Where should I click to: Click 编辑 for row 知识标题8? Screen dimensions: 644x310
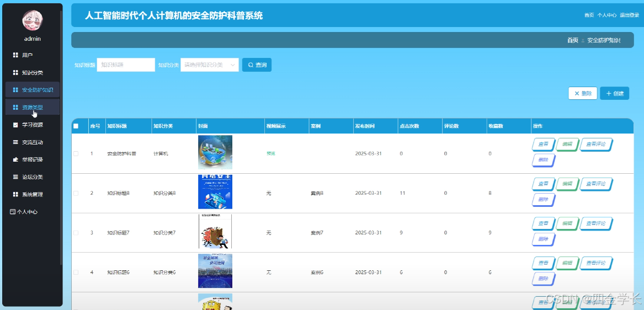pos(567,184)
